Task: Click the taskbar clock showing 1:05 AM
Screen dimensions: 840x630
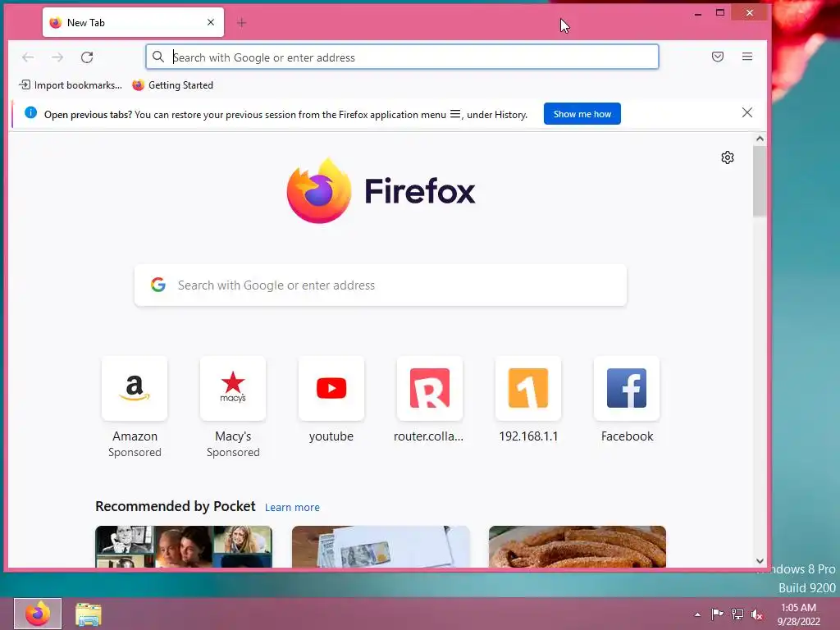Action: [799, 614]
